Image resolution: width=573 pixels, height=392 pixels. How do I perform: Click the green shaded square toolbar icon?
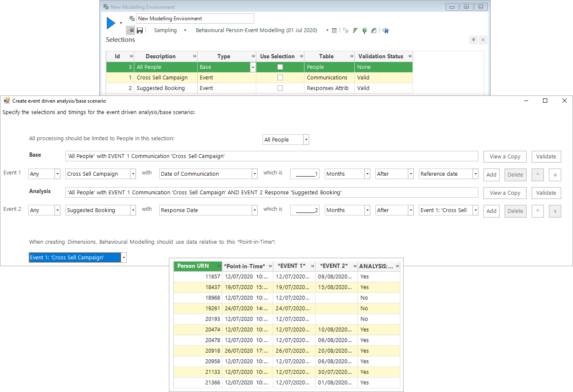pos(374,30)
